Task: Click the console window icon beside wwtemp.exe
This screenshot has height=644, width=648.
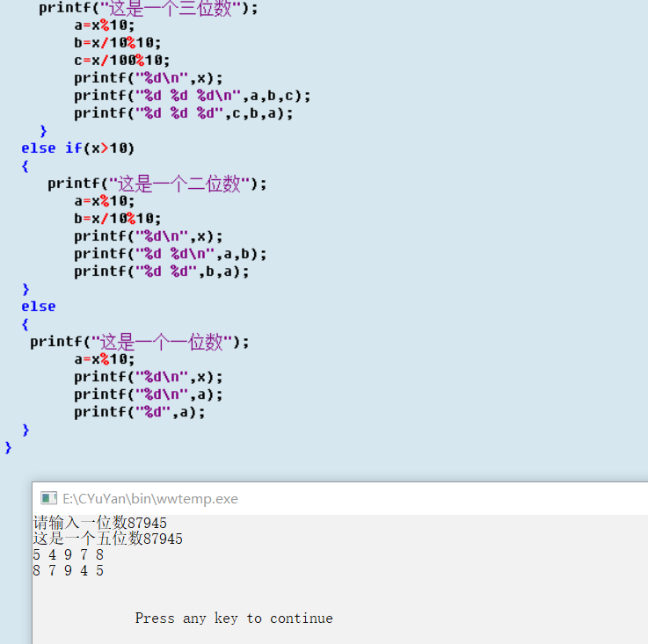Action: 48,498
